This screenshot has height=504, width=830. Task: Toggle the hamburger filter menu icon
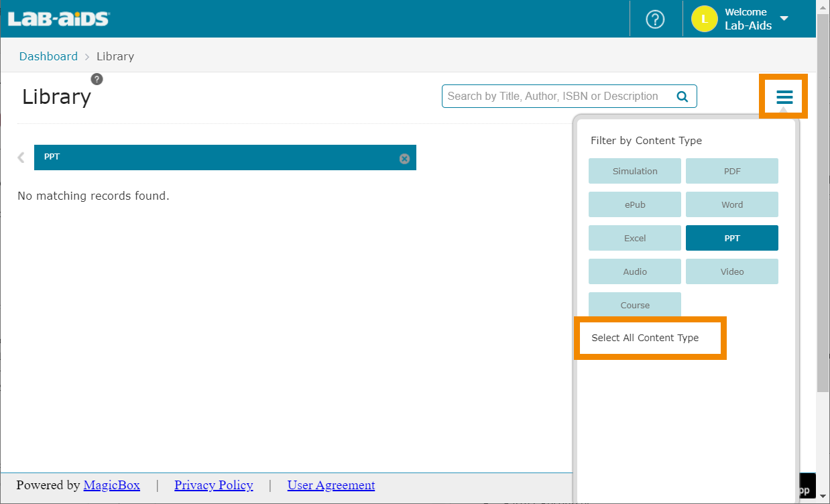[x=784, y=98]
